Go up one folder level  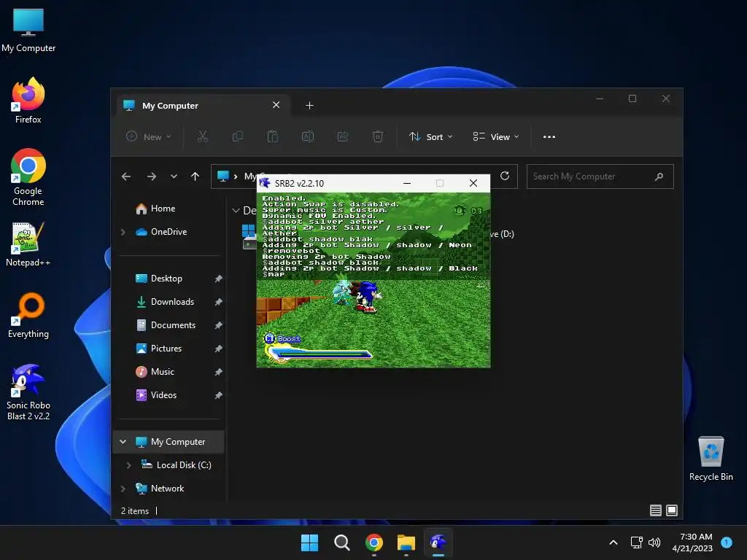[x=195, y=176]
